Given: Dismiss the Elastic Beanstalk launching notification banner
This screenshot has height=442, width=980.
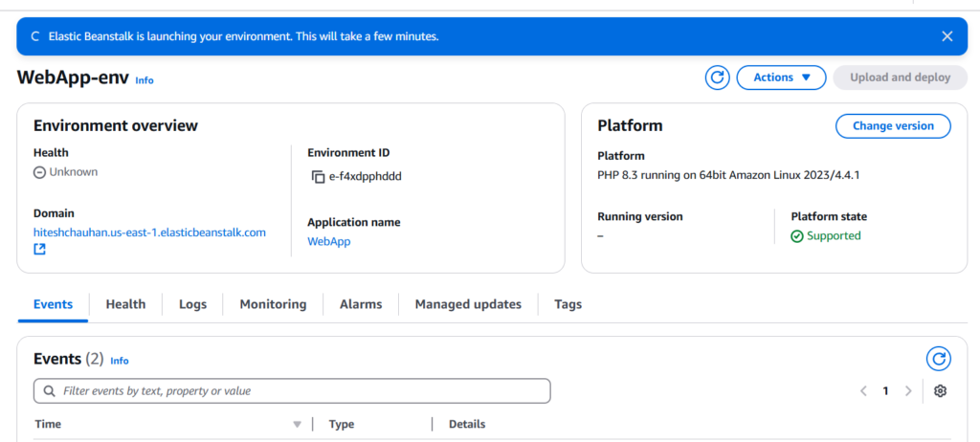Looking at the screenshot, I should tap(947, 36).
